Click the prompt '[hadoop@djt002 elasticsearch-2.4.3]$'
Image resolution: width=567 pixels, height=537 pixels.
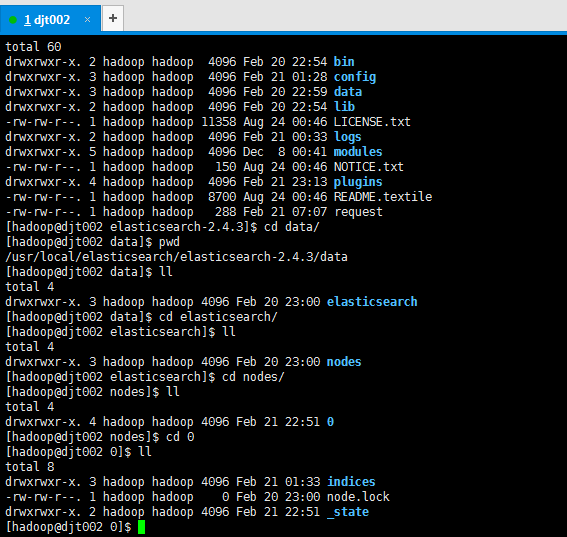click(x=131, y=227)
